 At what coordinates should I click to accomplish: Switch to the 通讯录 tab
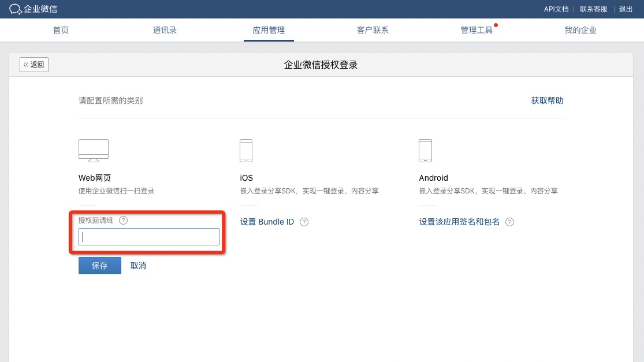point(165,30)
